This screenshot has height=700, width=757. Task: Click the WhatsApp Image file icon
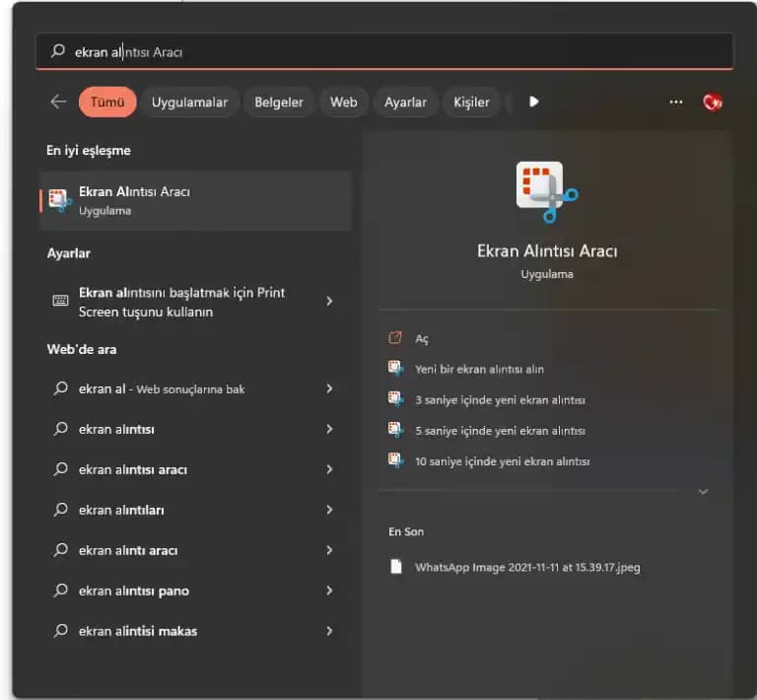pos(396,567)
